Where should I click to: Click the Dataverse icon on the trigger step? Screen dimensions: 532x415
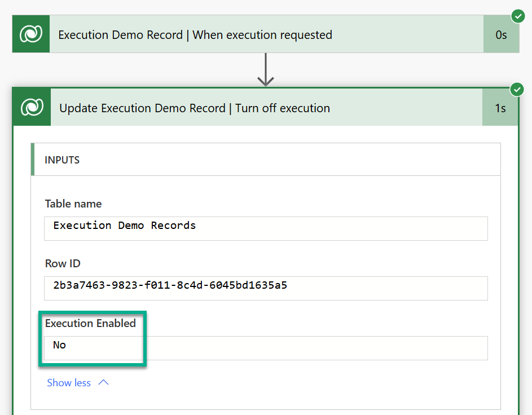[x=31, y=34]
